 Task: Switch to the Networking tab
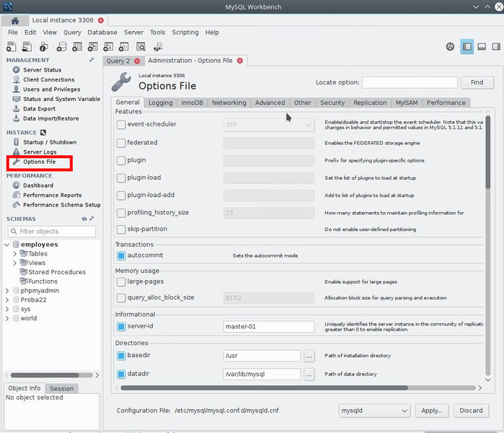229,103
